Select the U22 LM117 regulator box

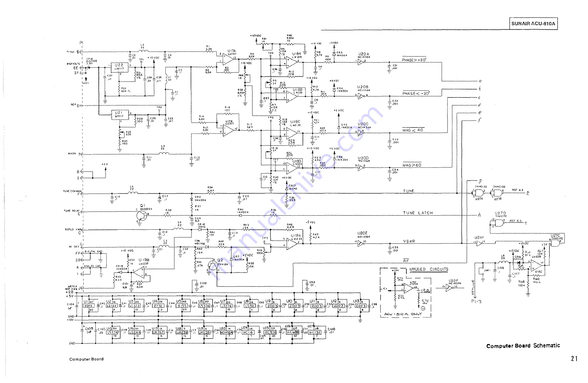[119, 67]
